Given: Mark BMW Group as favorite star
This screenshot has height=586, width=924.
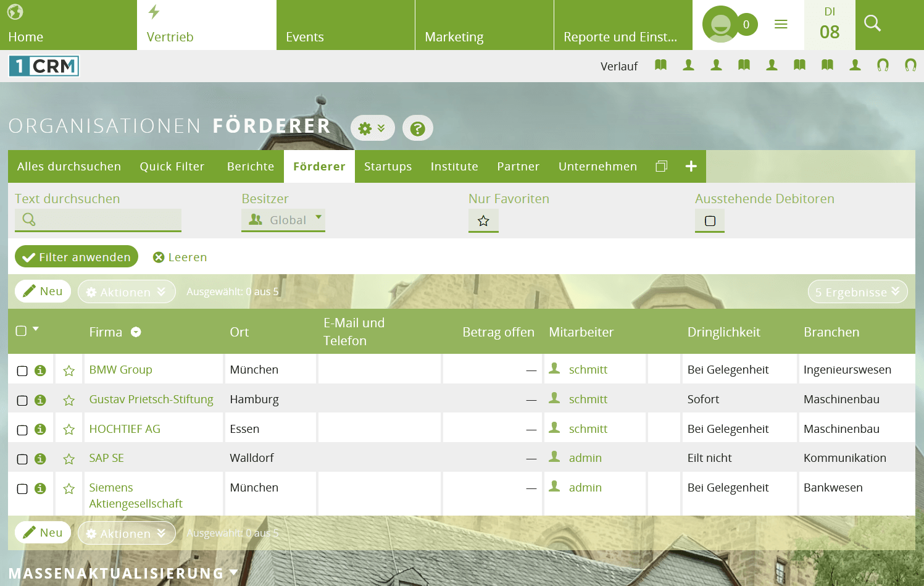Looking at the screenshot, I should coord(69,370).
